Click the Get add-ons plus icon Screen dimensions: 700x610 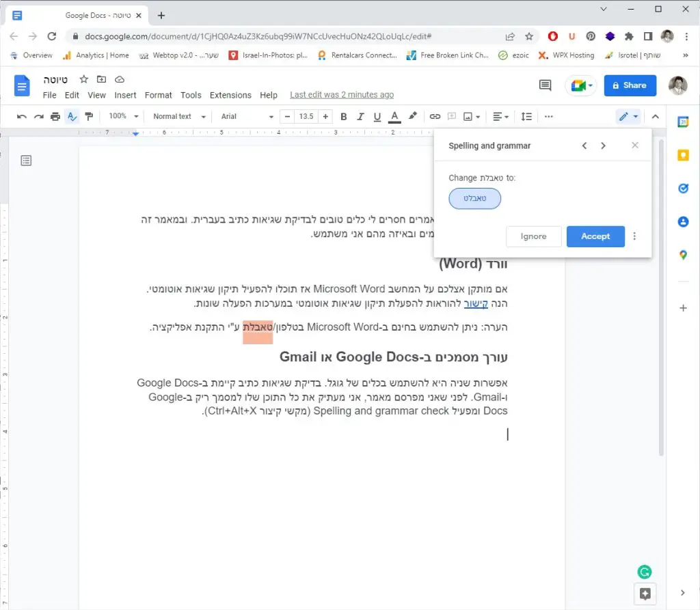coord(683,308)
